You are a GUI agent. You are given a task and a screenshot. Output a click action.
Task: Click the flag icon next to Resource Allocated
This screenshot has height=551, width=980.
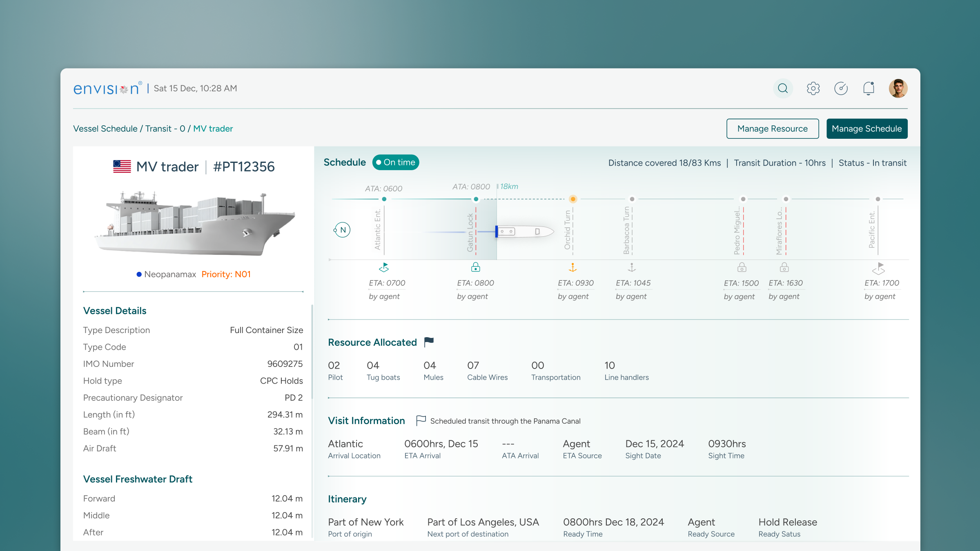point(429,342)
